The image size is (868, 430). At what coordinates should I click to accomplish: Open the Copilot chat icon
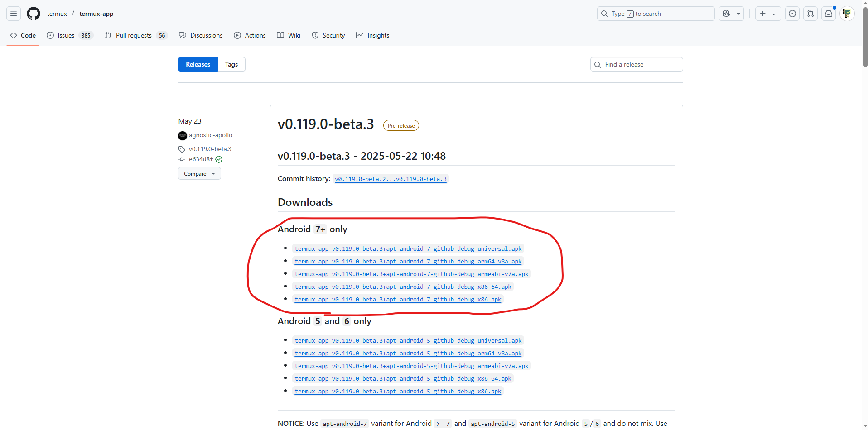[726, 14]
